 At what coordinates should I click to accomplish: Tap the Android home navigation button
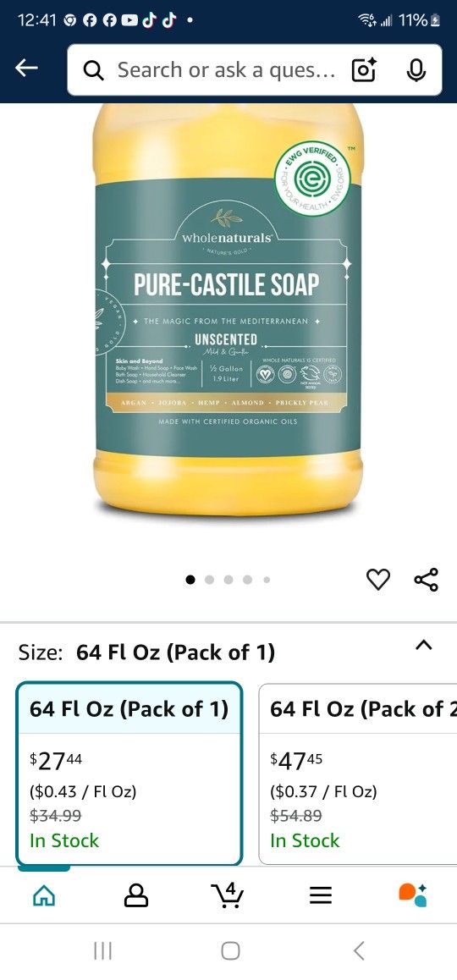(x=230, y=951)
